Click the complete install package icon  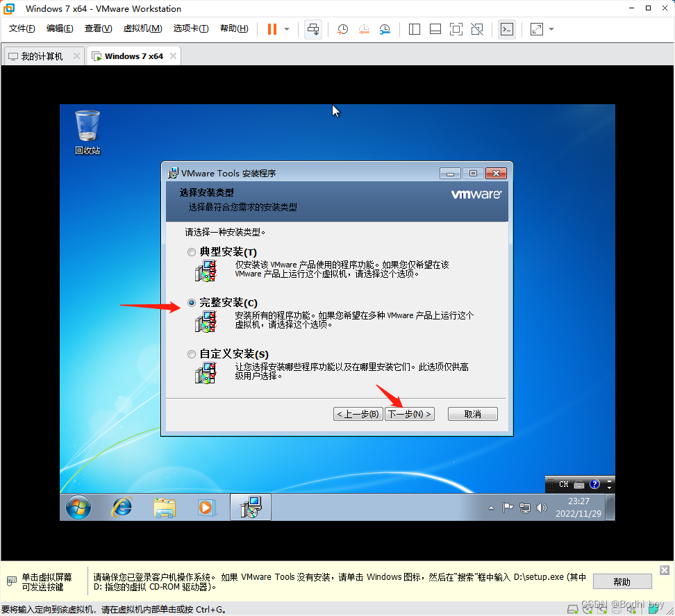(206, 322)
